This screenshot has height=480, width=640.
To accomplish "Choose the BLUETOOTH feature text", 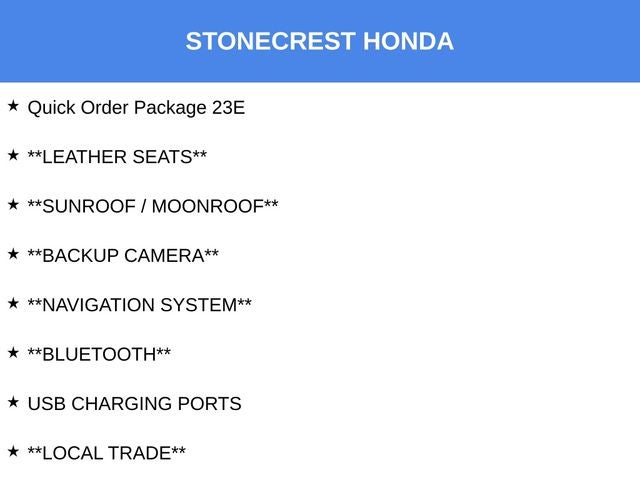I will [x=99, y=354].
